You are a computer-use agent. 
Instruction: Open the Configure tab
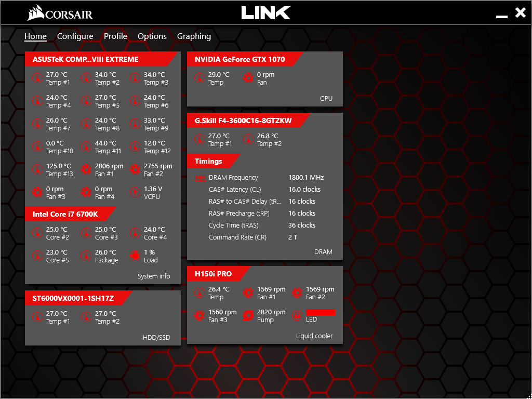point(75,36)
